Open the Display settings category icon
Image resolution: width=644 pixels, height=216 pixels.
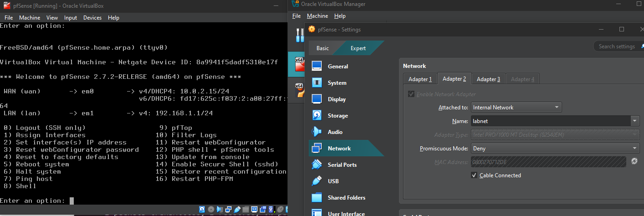point(317,99)
